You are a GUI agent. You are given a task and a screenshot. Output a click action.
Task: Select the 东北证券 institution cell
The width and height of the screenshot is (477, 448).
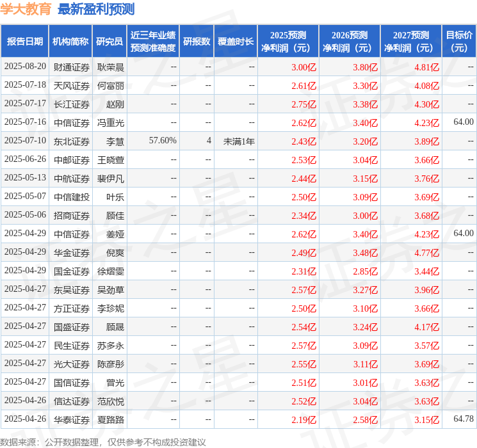(x=72, y=141)
